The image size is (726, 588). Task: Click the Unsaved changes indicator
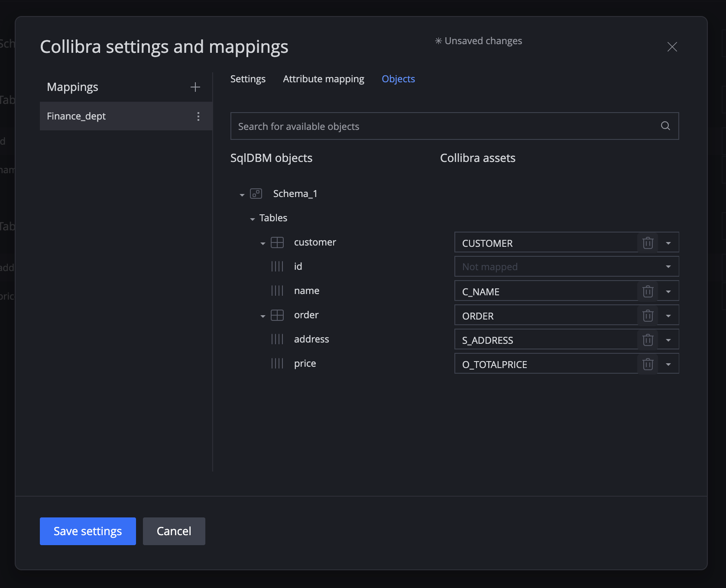coord(479,41)
